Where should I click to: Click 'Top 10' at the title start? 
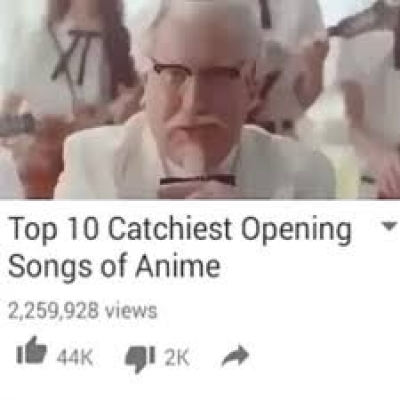coord(54,230)
